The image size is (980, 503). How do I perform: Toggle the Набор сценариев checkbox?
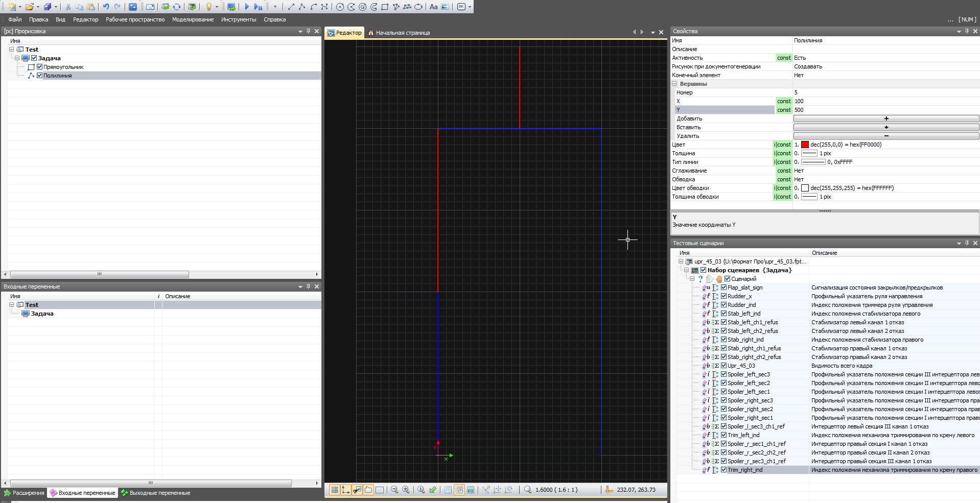pos(703,270)
